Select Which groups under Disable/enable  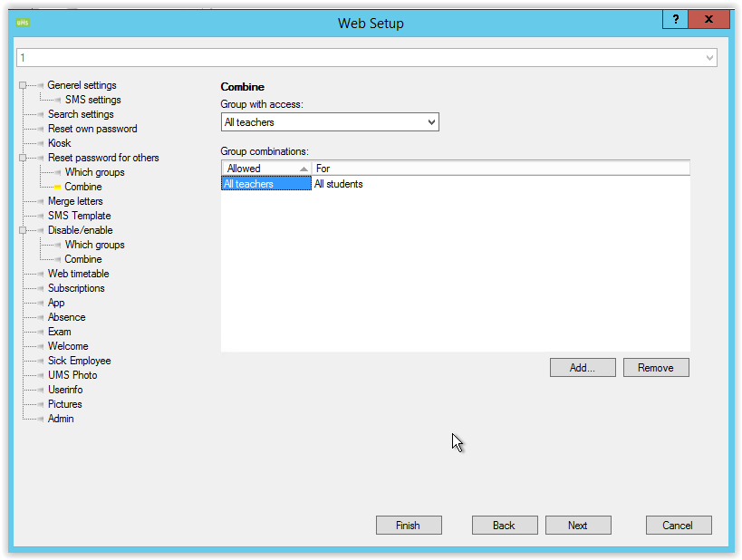pos(94,245)
